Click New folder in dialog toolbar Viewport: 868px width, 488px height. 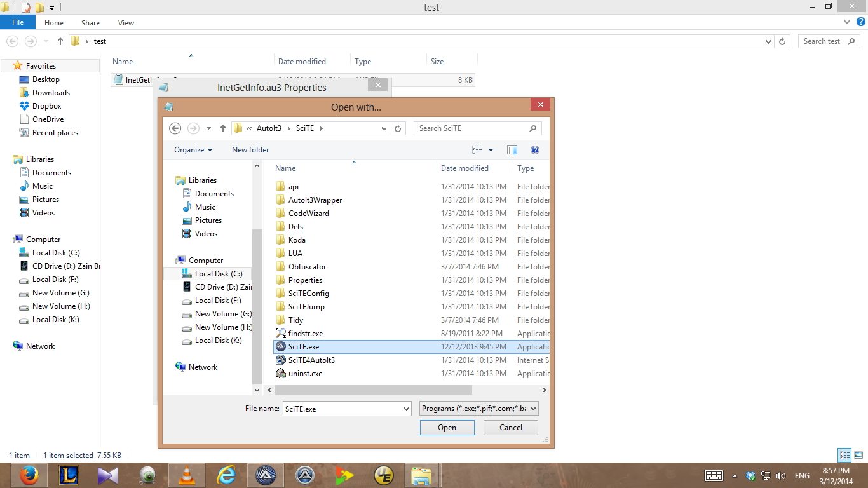(250, 150)
